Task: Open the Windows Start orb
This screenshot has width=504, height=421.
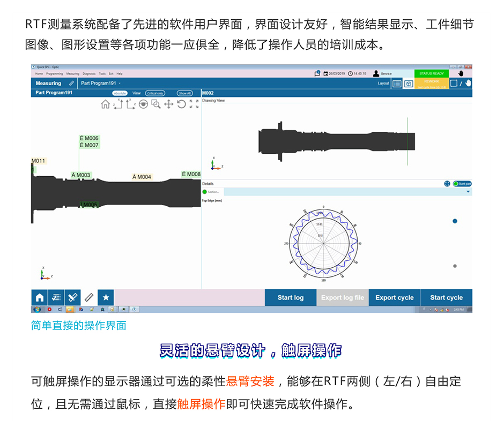Action: coord(38,310)
